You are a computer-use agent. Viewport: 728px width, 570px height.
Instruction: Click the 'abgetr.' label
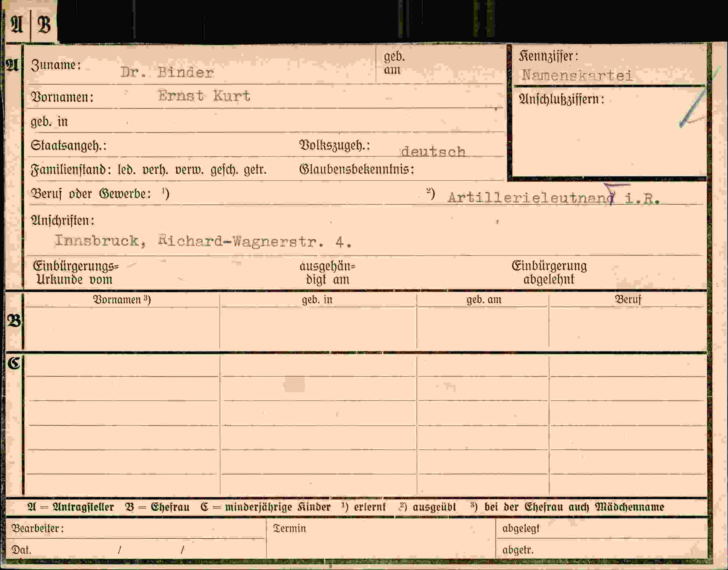[x=518, y=550]
